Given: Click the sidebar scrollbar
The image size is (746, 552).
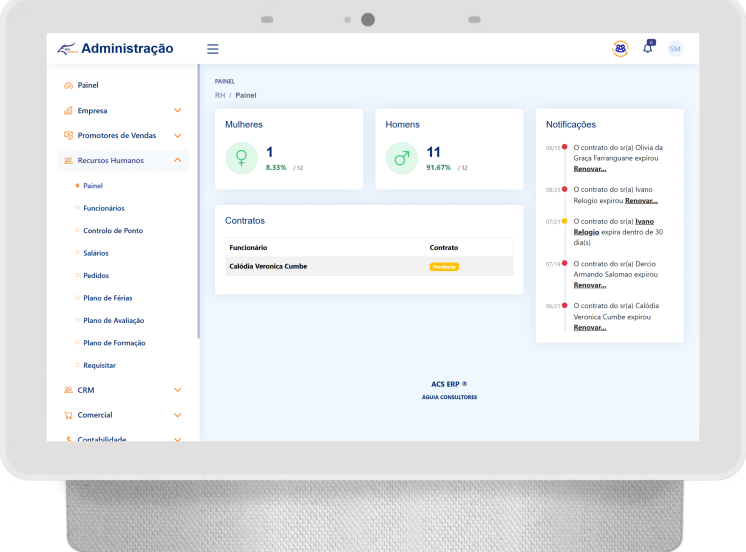Looking at the screenshot, I should [198, 202].
